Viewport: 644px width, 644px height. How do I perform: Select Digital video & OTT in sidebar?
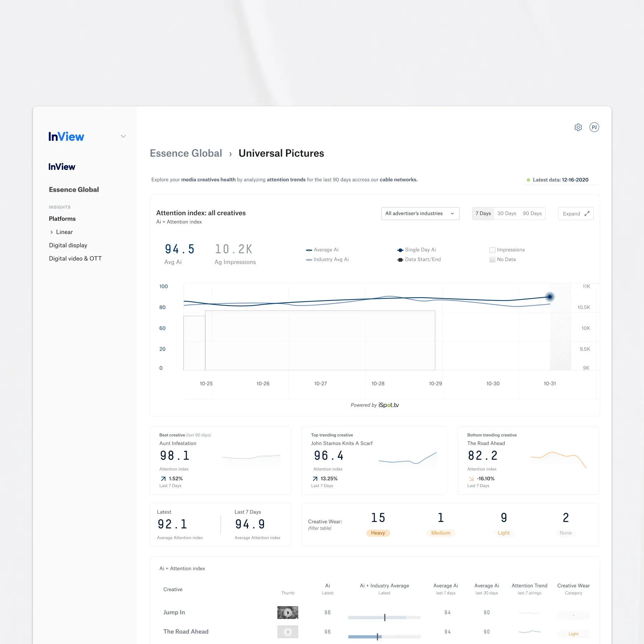pyautogui.click(x=75, y=258)
